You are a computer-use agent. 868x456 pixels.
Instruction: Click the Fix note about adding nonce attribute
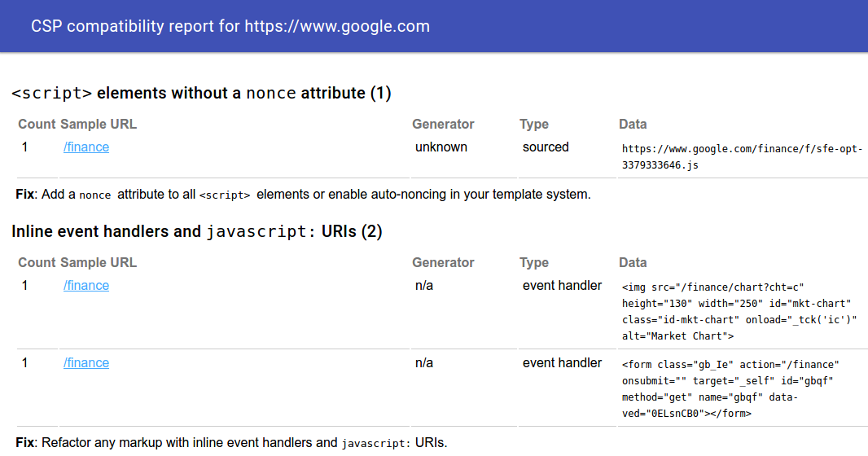(303, 195)
